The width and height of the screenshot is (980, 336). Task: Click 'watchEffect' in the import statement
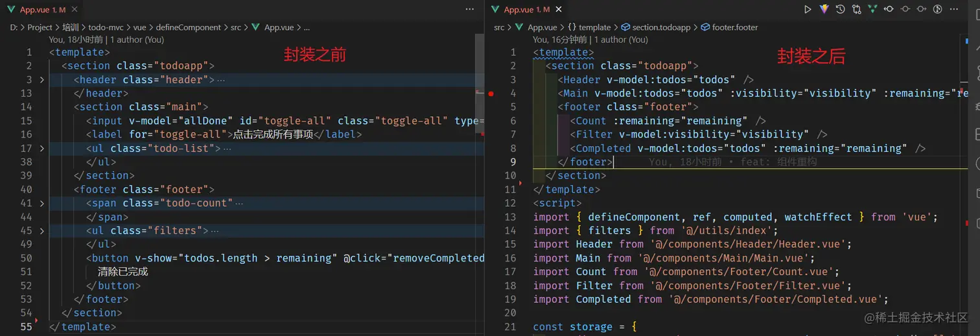coord(818,217)
